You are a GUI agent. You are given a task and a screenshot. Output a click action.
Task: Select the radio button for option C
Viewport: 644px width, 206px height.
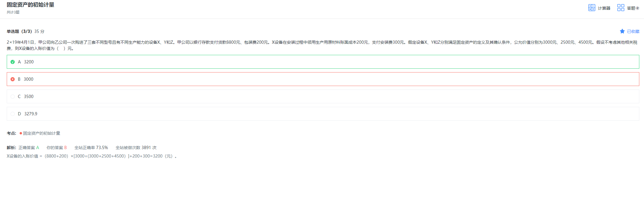[13, 97]
